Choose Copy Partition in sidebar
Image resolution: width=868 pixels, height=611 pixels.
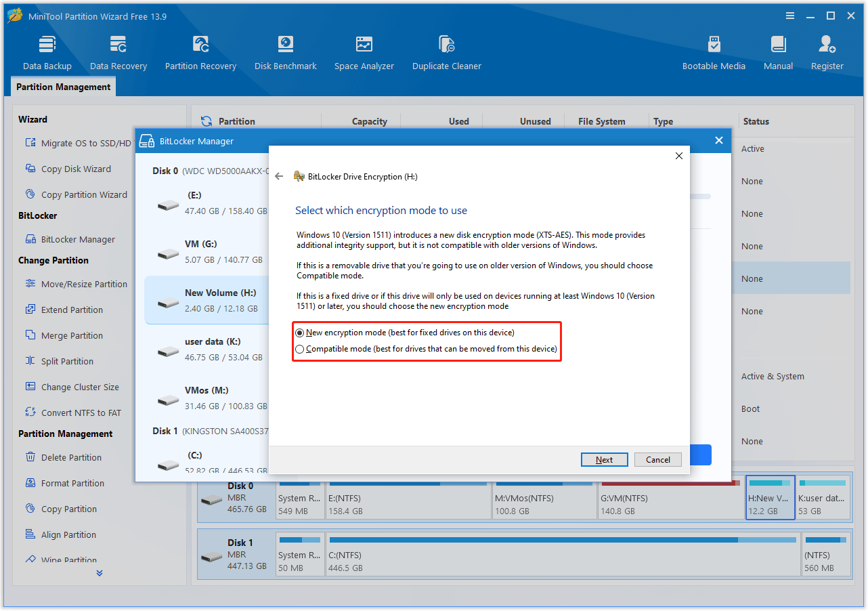[60, 509]
